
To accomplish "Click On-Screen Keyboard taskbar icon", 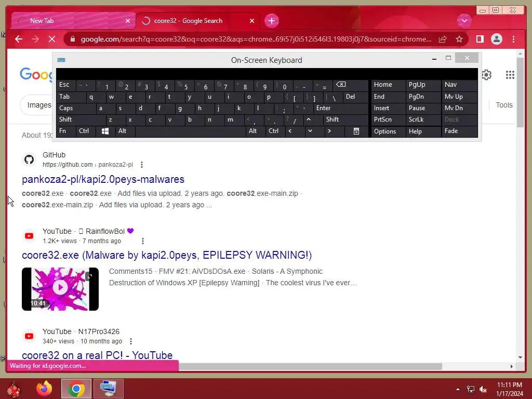I will [x=108, y=389].
